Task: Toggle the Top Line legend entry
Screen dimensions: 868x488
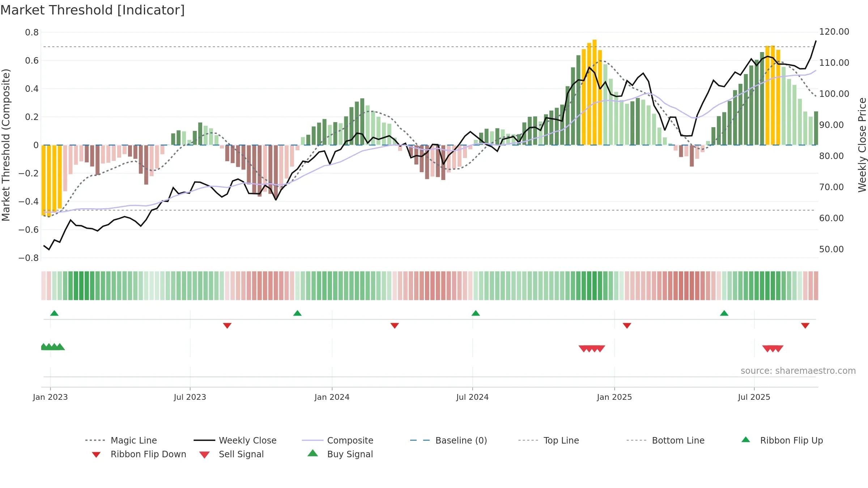Action: click(x=549, y=440)
